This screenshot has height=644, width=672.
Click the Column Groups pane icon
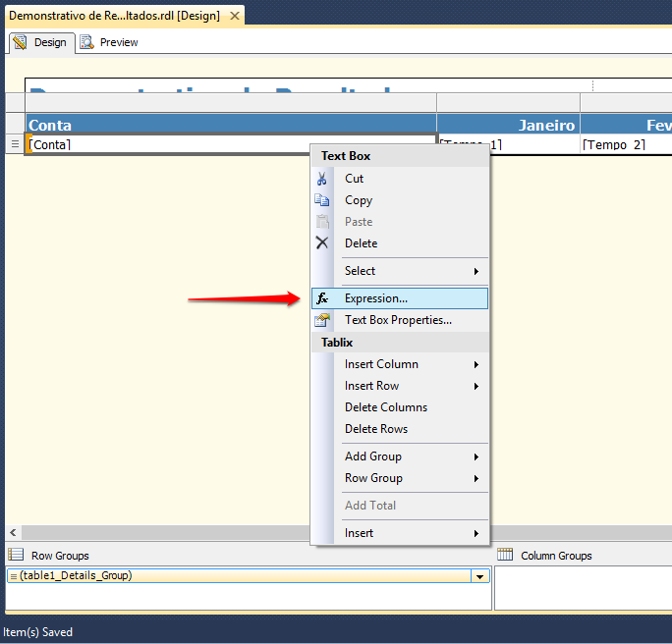[505, 555]
